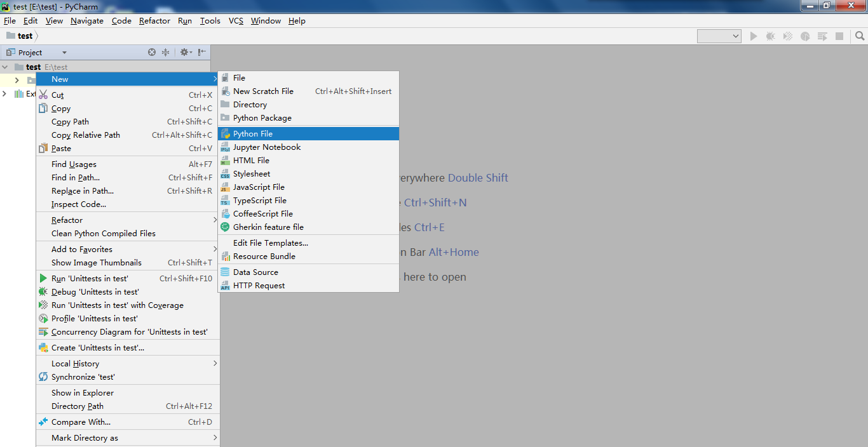Choose Directory Path entry
The height and width of the screenshot is (447, 868).
(x=128, y=406)
